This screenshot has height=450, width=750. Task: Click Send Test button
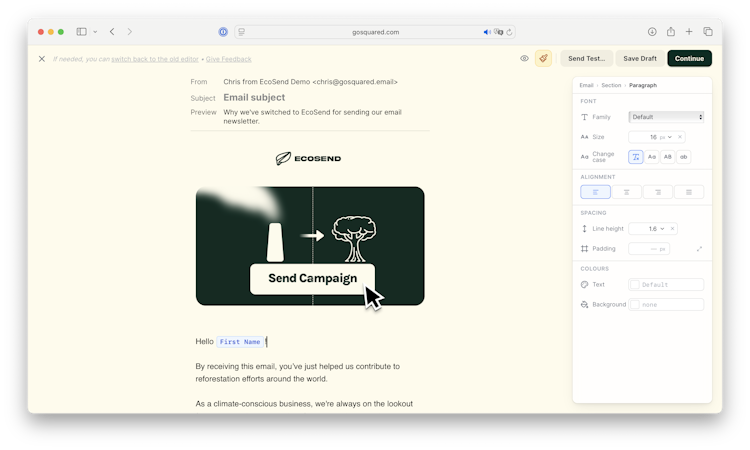[586, 58]
